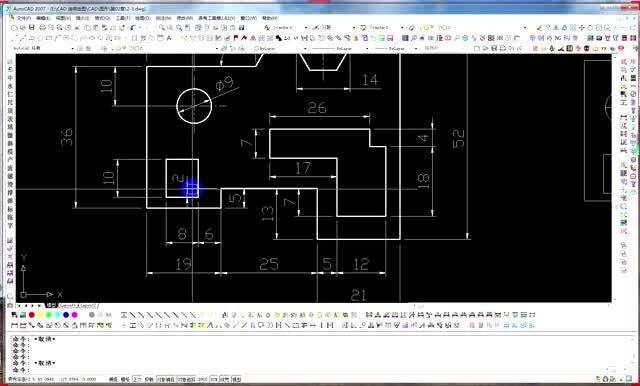Viewport: 640px width, 386px height.
Task: Select the Ellipse draw tool
Action: 92,38
